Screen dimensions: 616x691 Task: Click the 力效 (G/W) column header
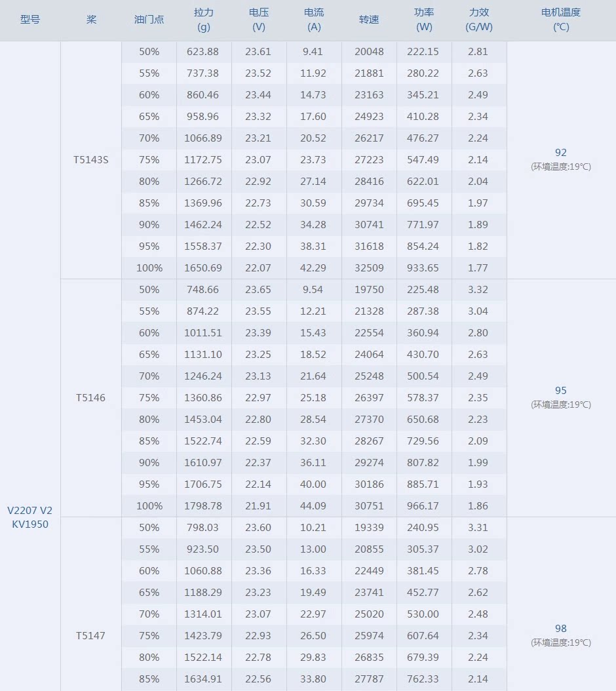click(479, 20)
